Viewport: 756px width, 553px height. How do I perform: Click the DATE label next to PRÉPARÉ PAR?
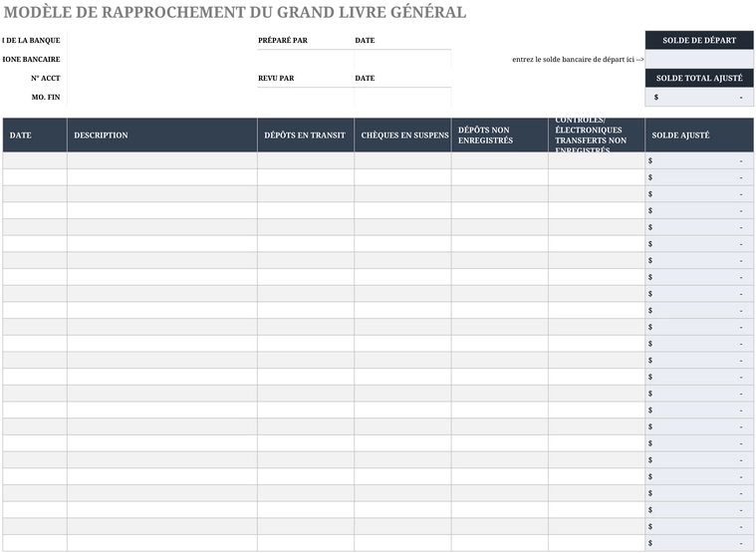click(365, 41)
